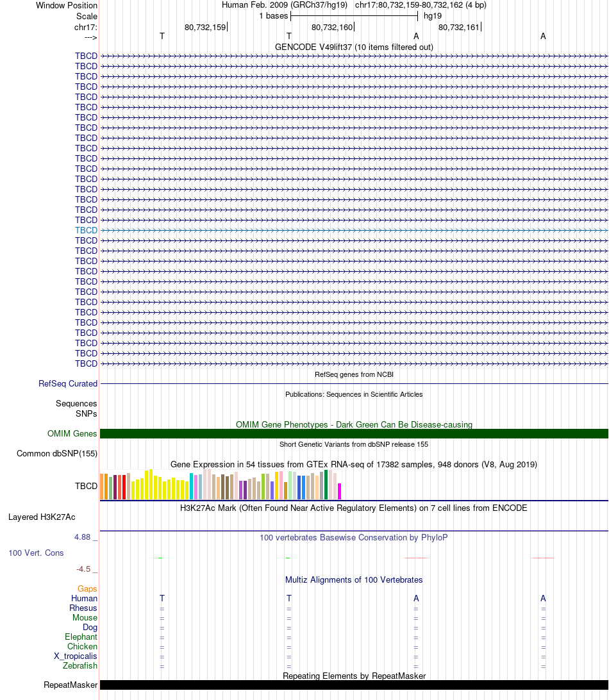Click the dark green bar in GTEx chart
Image resolution: width=609 pixels, height=700 pixels.
(326, 485)
